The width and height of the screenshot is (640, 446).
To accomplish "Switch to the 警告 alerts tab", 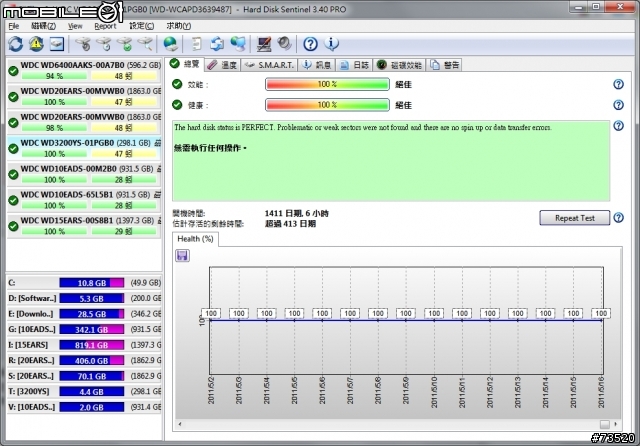I will click(x=444, y=65).
